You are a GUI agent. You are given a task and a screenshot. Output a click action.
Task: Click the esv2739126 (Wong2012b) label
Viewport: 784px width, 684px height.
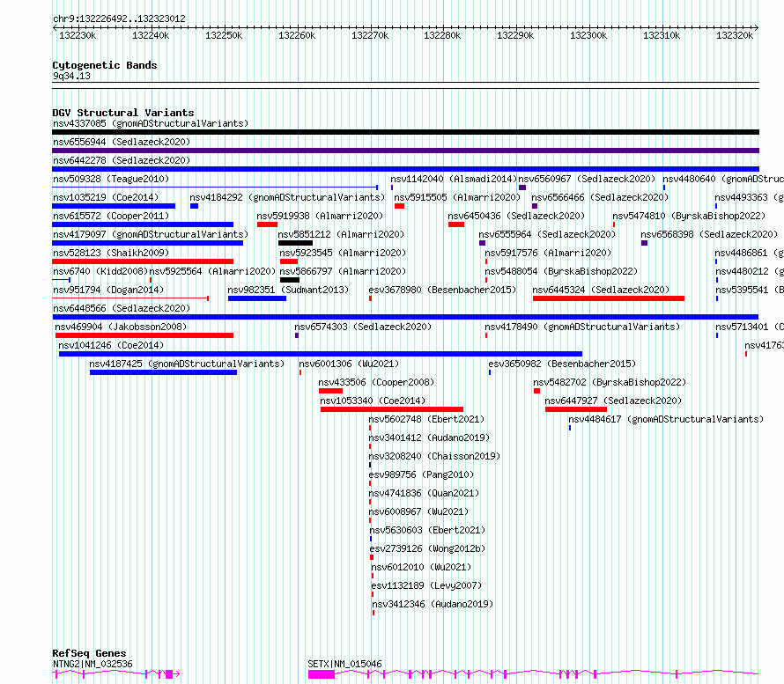tap(427, 548)
